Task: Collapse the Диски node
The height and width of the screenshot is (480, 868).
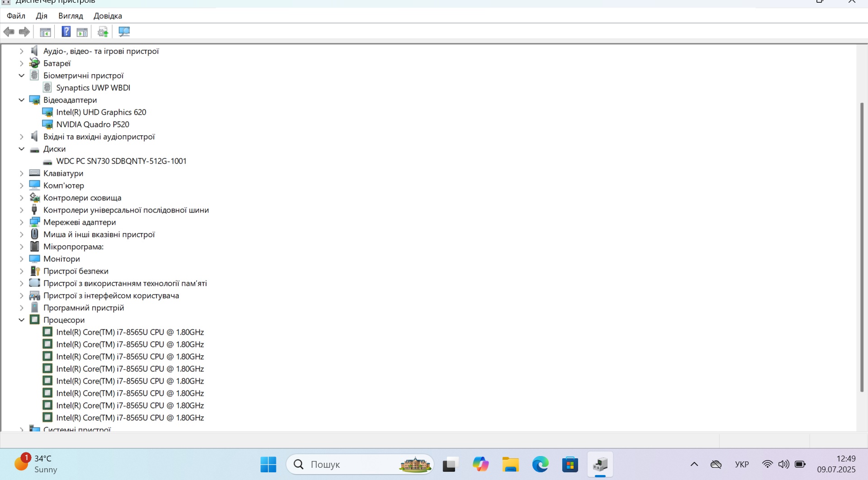Action: coord(21,149)
